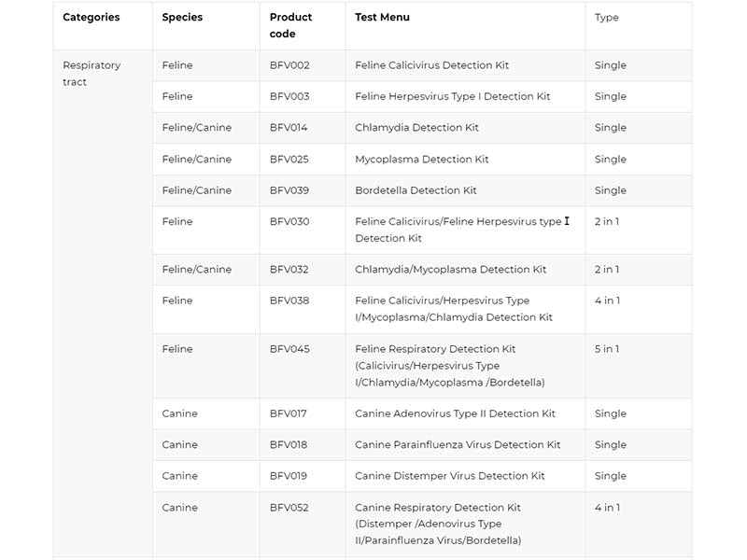
Task: Click the Chlamydia Detection Kit entry
Action: (416, 128)
